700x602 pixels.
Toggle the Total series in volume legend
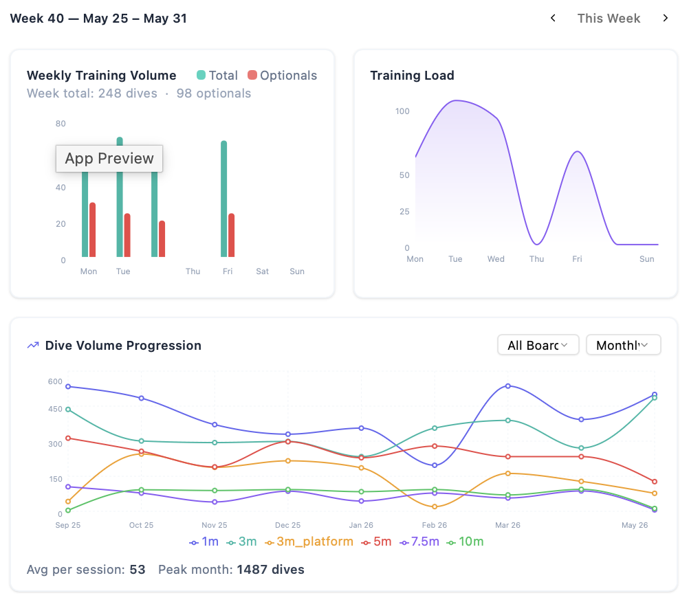[x=217, y=76]
